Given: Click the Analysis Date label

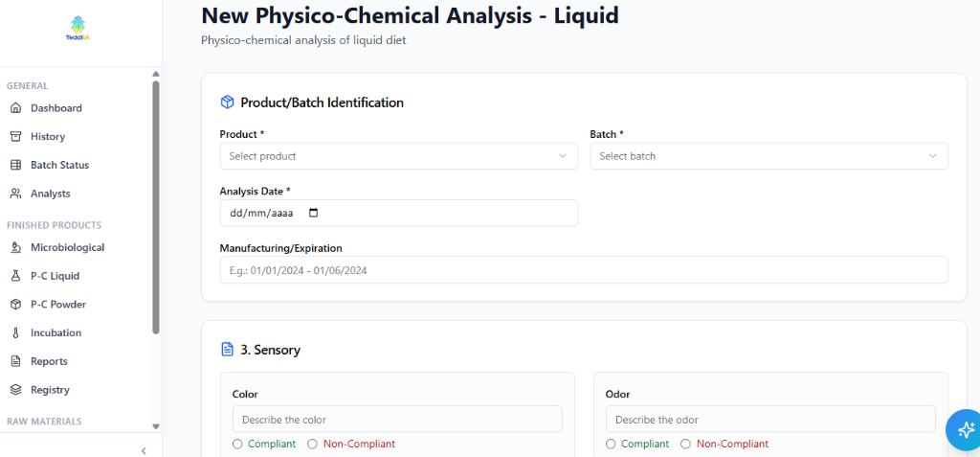Looking at the screenshot, I should click(255, 191).
